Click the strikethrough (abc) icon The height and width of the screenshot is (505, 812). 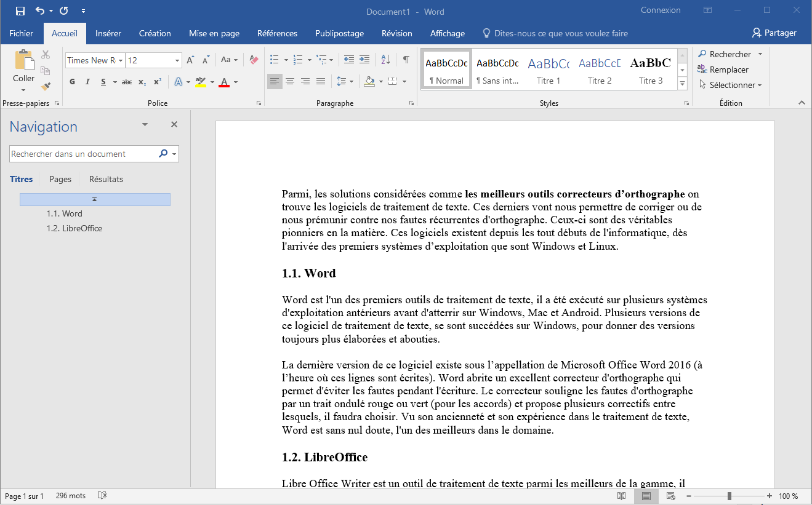(x=126, y=81)
